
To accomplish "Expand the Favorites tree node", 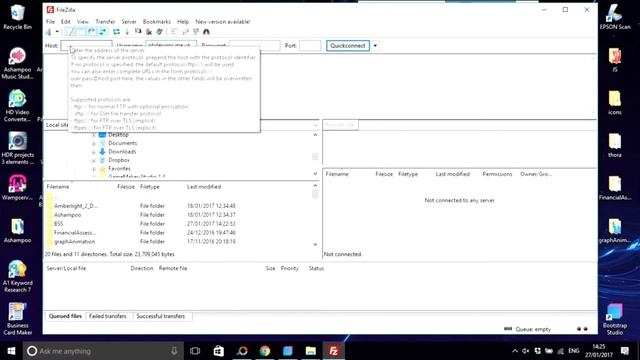I will tap(93, 169).
